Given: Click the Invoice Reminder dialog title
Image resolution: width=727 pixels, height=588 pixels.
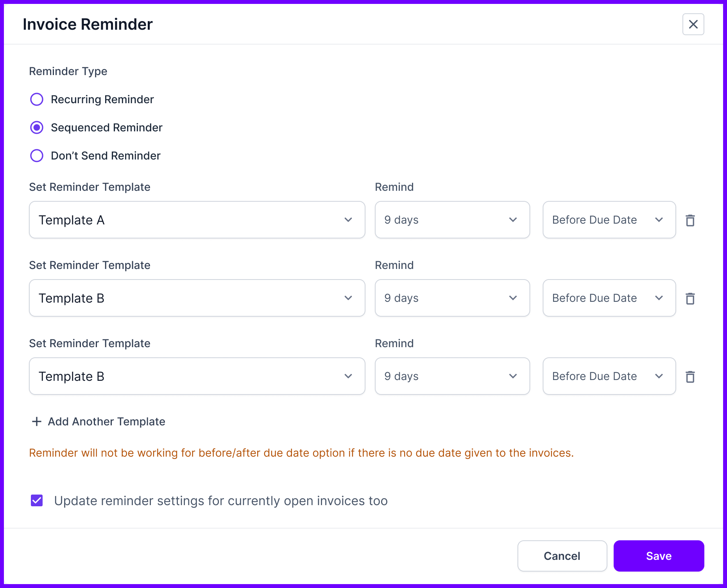Looking at the screenshot, I should pos(88,24).
